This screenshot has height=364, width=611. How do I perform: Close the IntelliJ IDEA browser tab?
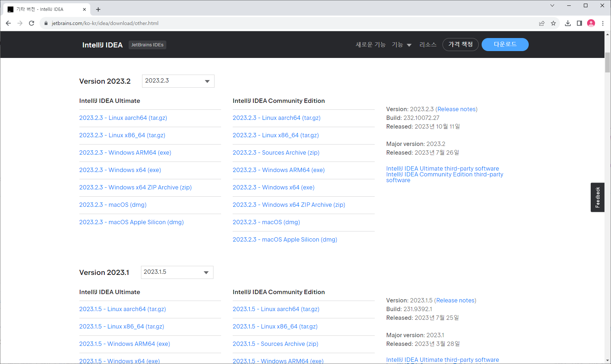(84, 9)
